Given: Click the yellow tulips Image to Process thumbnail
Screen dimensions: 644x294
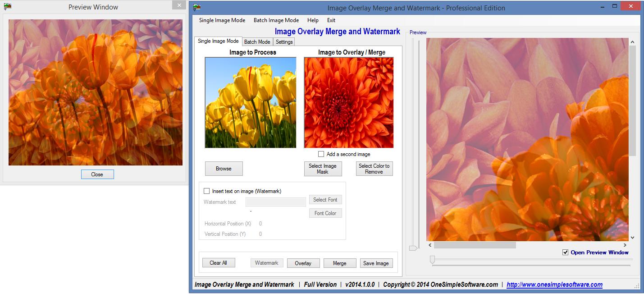Looking at the screenshot, I should click(251, 102).
